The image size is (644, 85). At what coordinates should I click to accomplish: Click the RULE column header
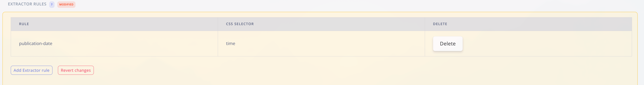pos(24,24)
